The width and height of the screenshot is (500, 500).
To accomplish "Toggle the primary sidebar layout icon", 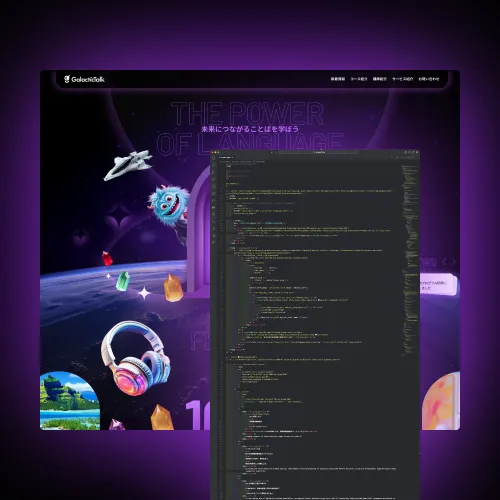I will click(x=406, y=152).
